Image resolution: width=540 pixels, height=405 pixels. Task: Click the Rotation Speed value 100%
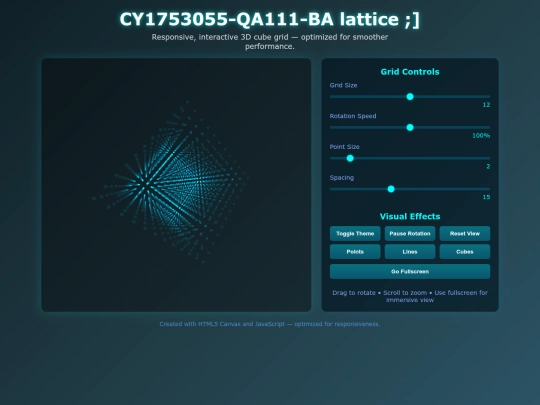(x=481, y=136)
